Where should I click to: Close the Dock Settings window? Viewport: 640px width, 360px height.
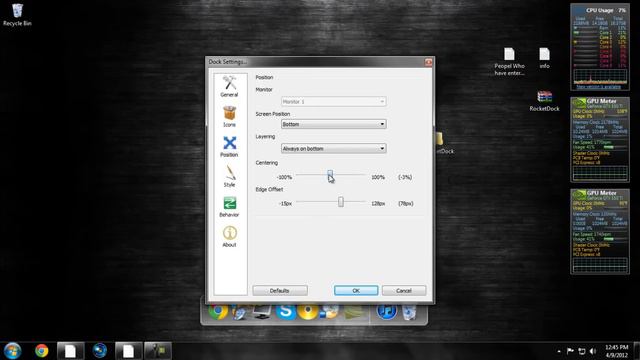[x=428, y=62]
